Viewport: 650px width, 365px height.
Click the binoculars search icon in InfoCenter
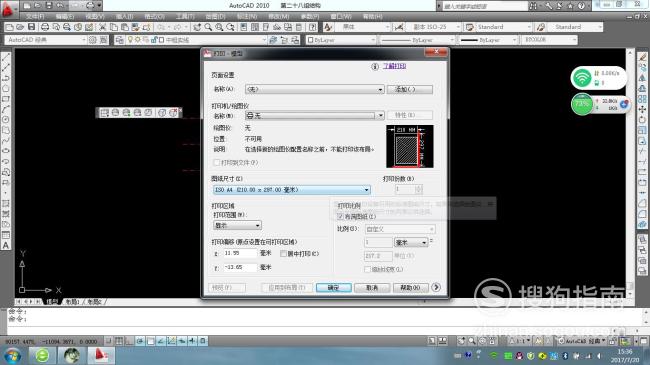point(534,6)
